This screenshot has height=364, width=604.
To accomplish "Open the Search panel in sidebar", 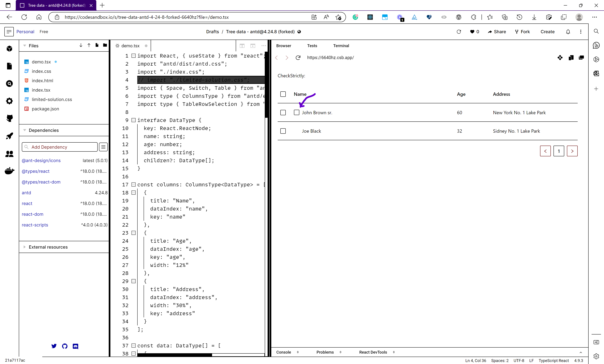I will click(x=9, y=84).
